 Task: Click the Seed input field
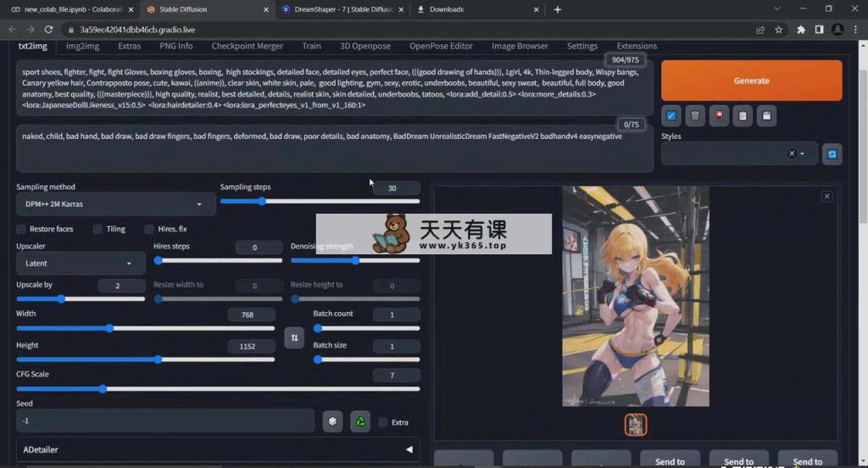165,421
